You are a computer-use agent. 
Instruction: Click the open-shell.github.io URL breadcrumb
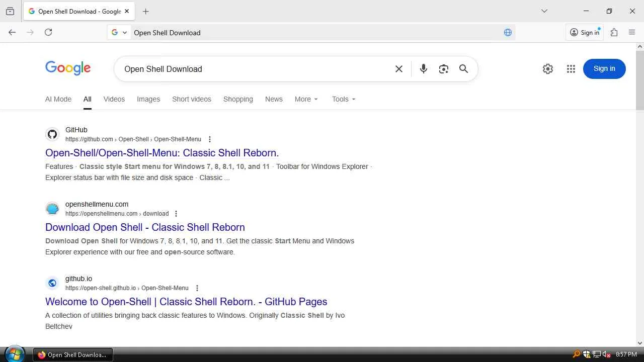127,288
